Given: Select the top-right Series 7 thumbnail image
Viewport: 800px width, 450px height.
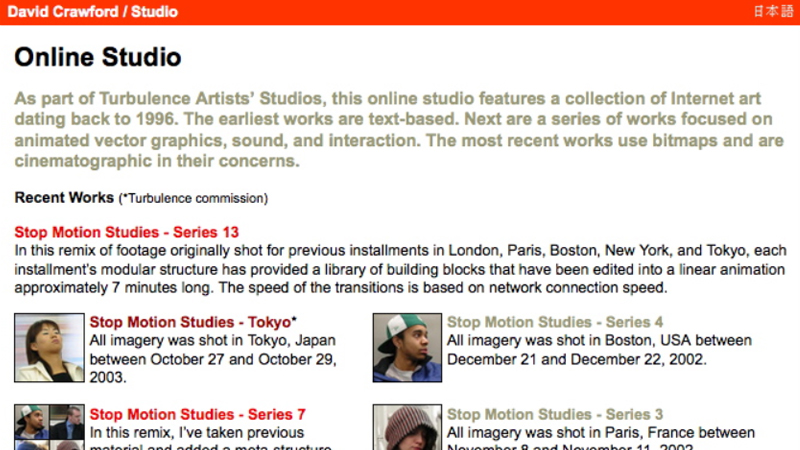Looking at the screenshot, I should pos(67,422).
